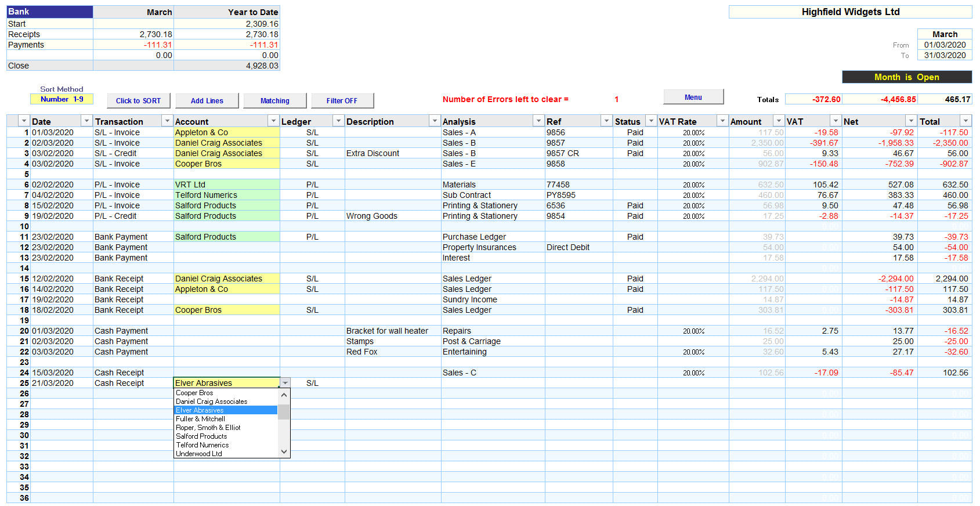Open the Menu button
The image size is (980, 506).
point(693,97)
